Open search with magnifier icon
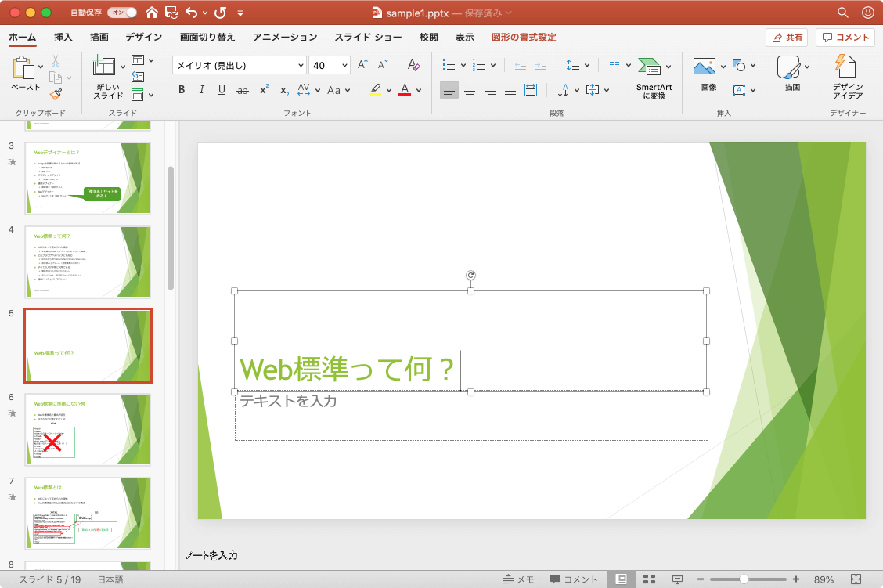883x588 pixels. coord(842,13)
